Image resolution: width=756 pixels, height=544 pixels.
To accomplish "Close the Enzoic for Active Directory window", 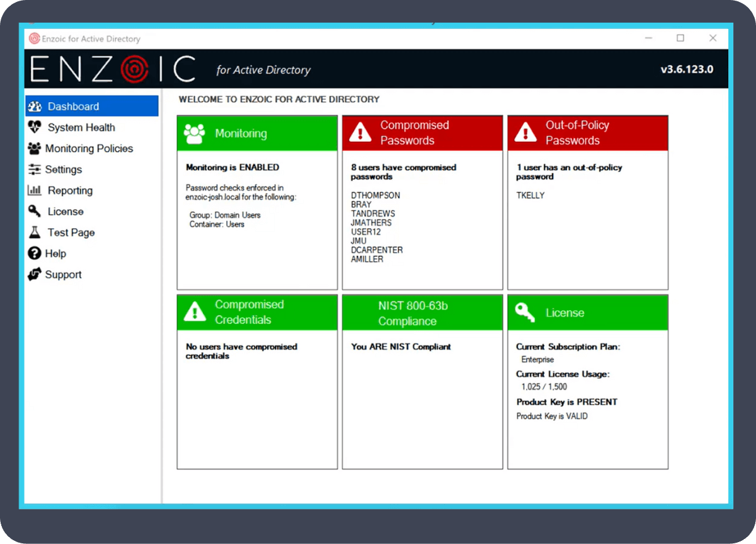I will [x=713, y=38].
